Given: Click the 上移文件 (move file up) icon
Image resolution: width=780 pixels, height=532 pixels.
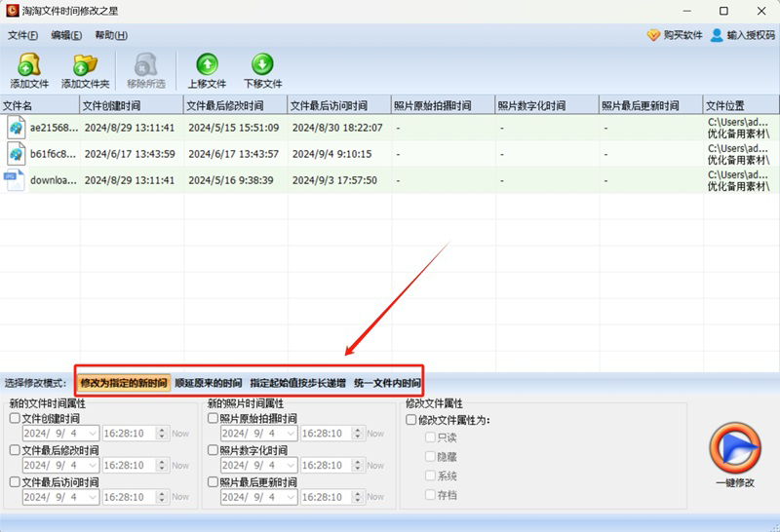Looking at the screenshot, I should pos(207,64).
